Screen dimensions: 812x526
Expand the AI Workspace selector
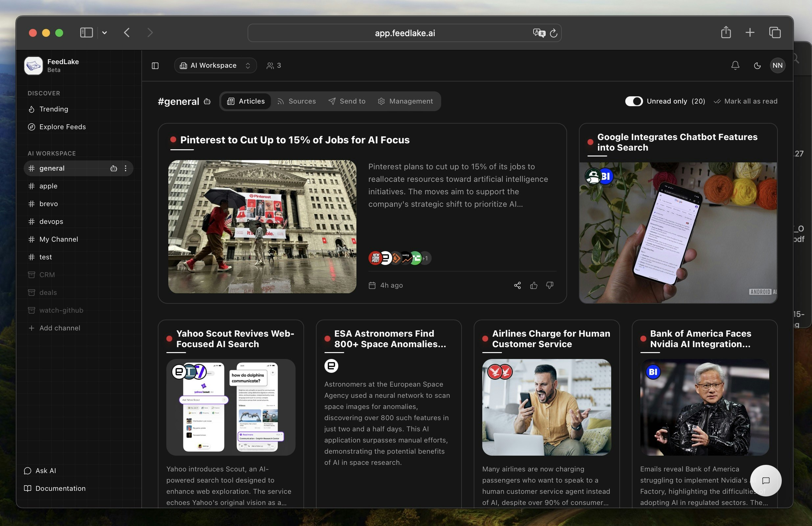(x=215, y=65)
